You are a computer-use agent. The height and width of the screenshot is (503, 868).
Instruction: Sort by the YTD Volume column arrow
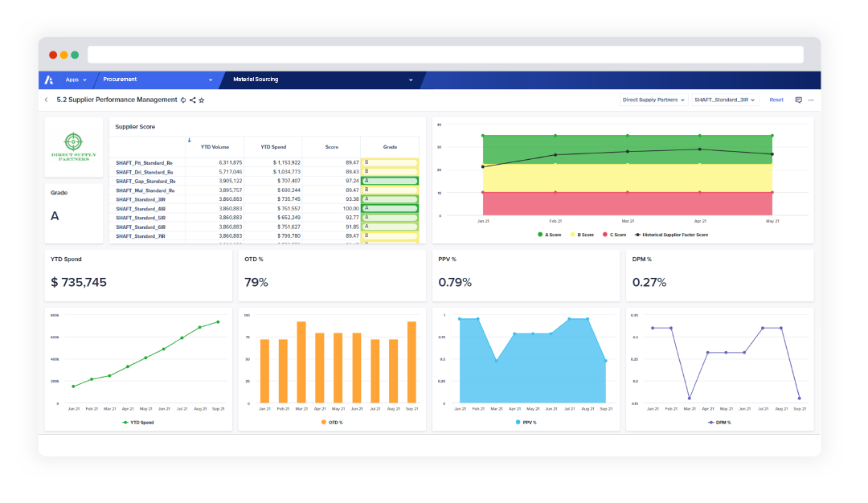(x=189, y=141)
